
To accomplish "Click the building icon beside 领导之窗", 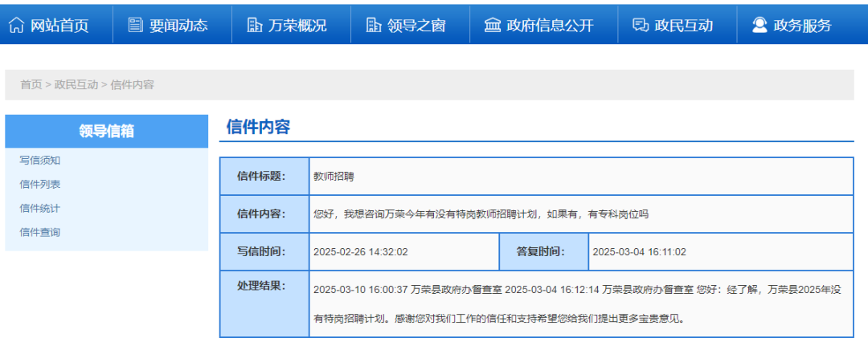I will coord(373,26).
